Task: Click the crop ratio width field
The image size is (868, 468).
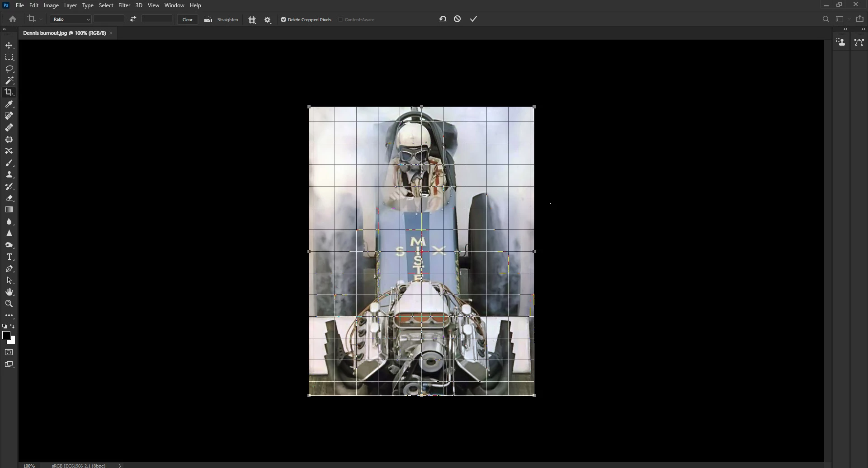Action: pos(109,19)
